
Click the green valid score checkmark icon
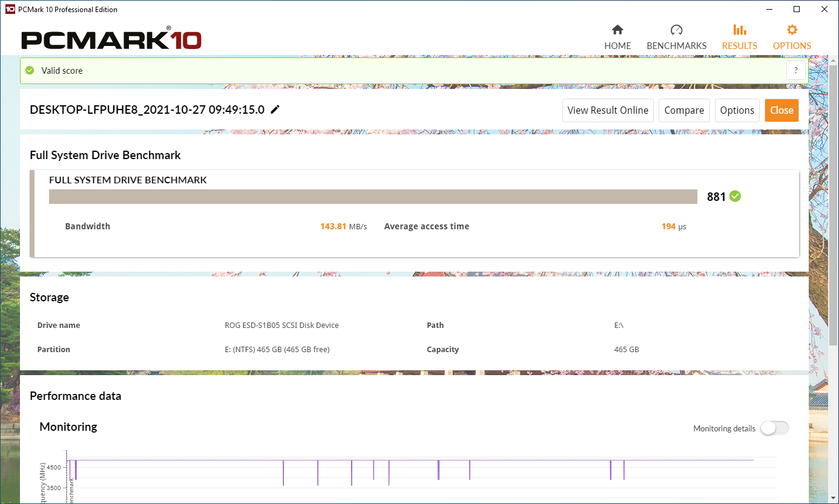(x=30, y=70)
